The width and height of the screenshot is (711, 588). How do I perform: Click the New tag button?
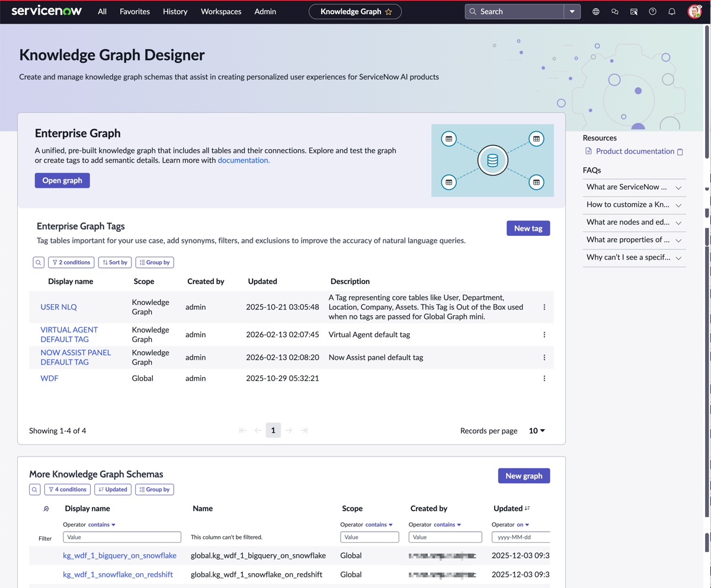[529, 228]
